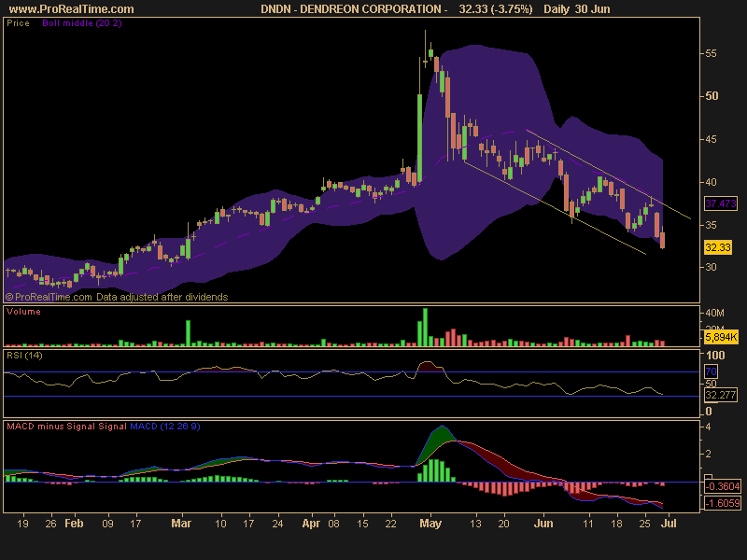
Task: Click the 32.33 (-3.75%) quote in header
Action: (496, 9)
